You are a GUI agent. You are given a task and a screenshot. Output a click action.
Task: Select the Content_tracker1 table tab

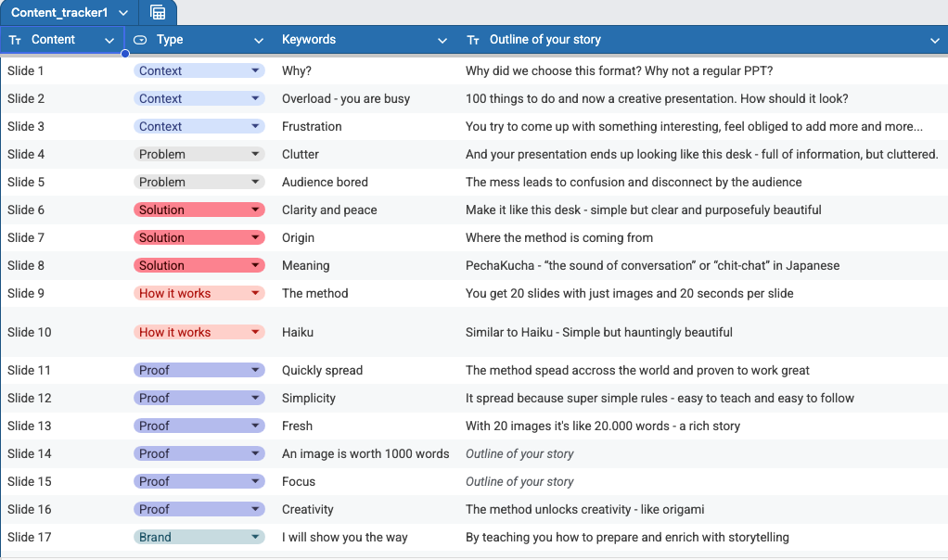coord(59,13)
